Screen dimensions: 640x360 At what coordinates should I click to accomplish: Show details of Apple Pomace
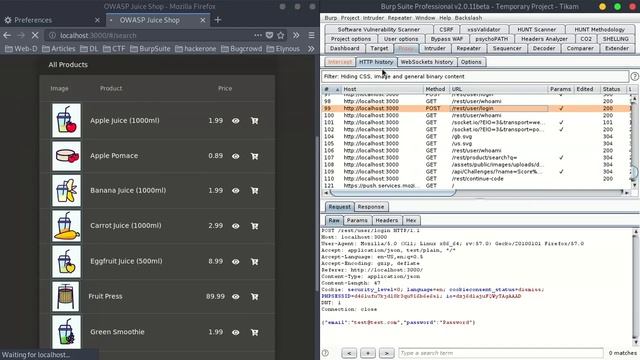click(x=236, y=156)
